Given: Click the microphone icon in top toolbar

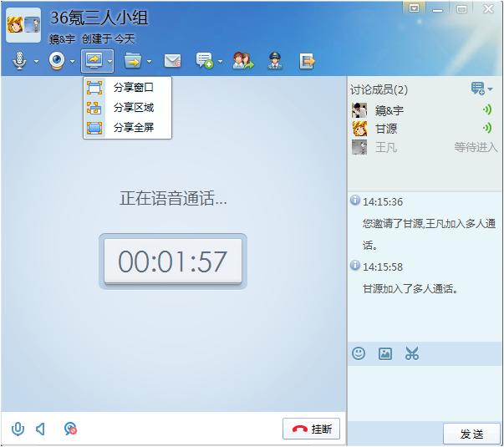Looking at the screenshot, I should coord(19,61).
